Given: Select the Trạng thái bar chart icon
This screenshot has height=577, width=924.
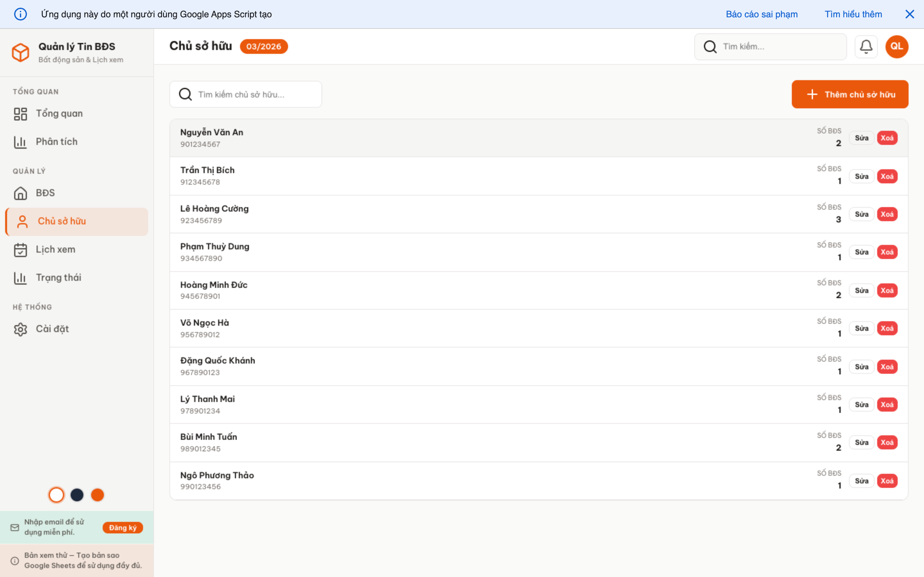Looking at the screenshot, I should (20, 278).
